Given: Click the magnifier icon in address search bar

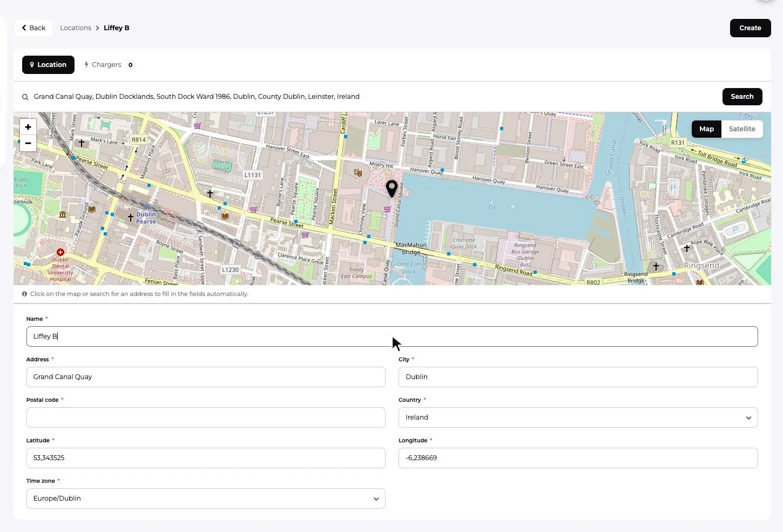Looking at the screenshot, I should click(25, 97).
